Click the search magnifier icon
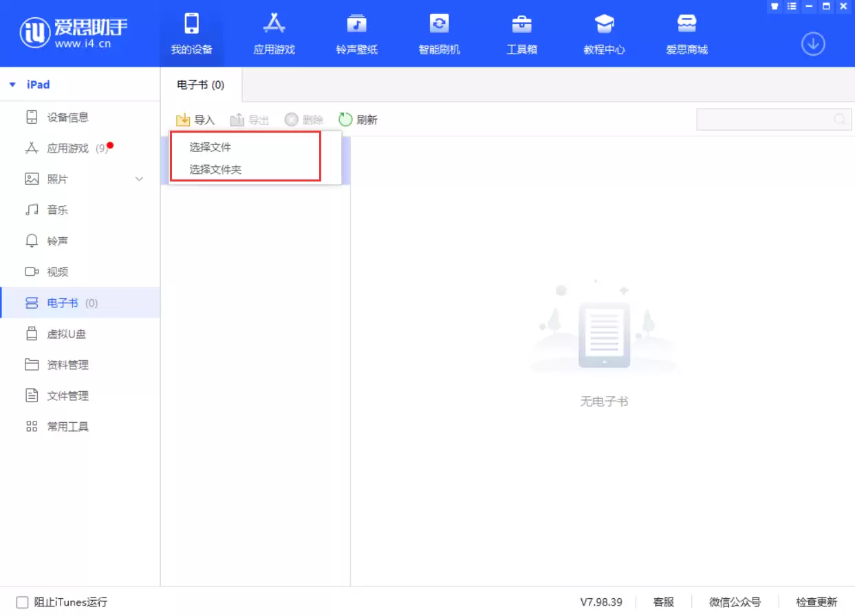Image resolution: width=855 pixels, height=616 pixels. [840, 120]
